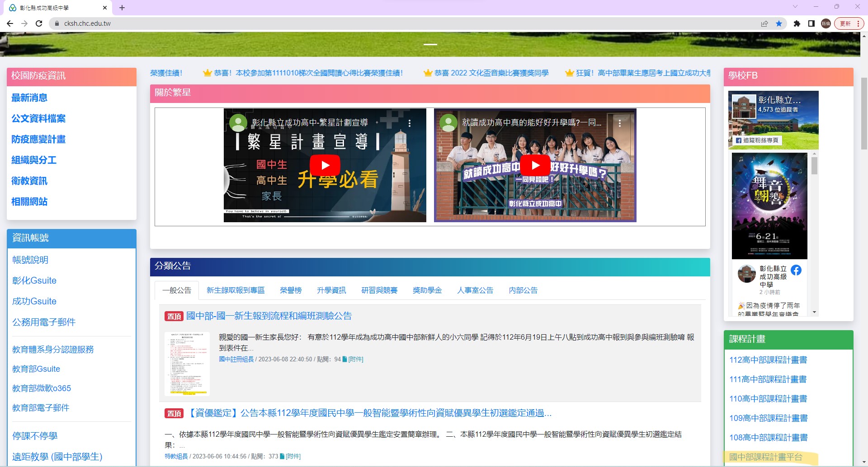Open the 110高中部課程計畫書 link

[768, 399]
